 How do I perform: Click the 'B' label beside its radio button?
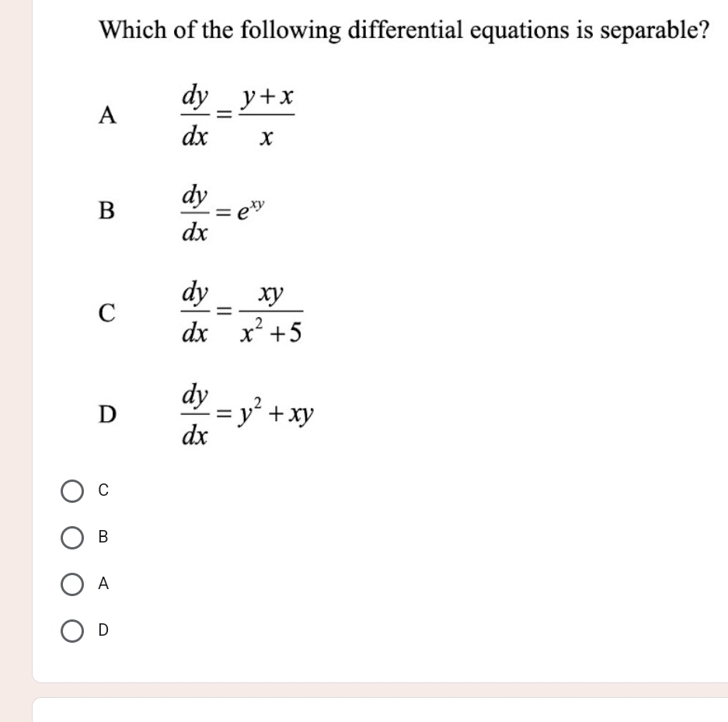click(103, 537)
